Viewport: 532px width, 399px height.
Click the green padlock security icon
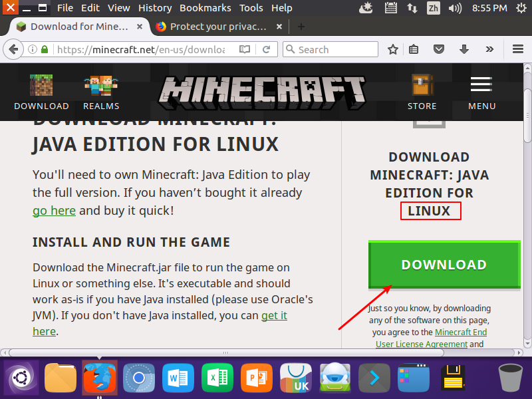(x=45, y=49)
